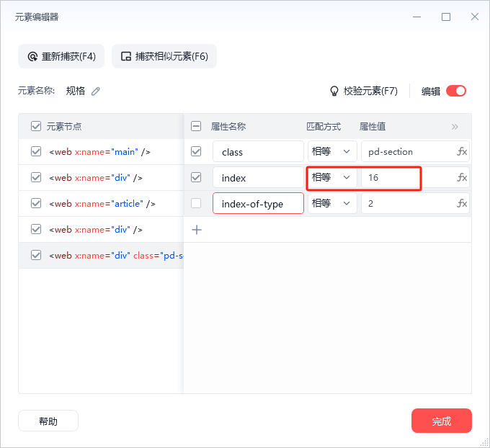
Task: Click the lightbulb 校验元素 icon
Action: [334, 91]
